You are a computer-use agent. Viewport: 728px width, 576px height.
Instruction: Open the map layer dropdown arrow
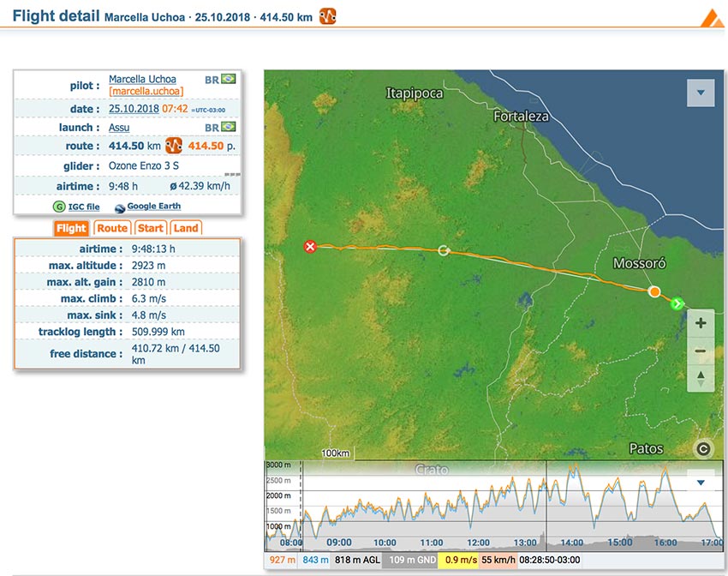pyautogui.click(x=701, y=93)
